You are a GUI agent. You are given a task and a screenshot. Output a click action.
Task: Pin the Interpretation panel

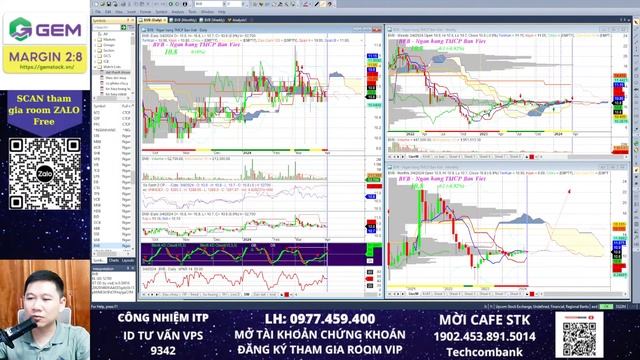tap(128, 269)
